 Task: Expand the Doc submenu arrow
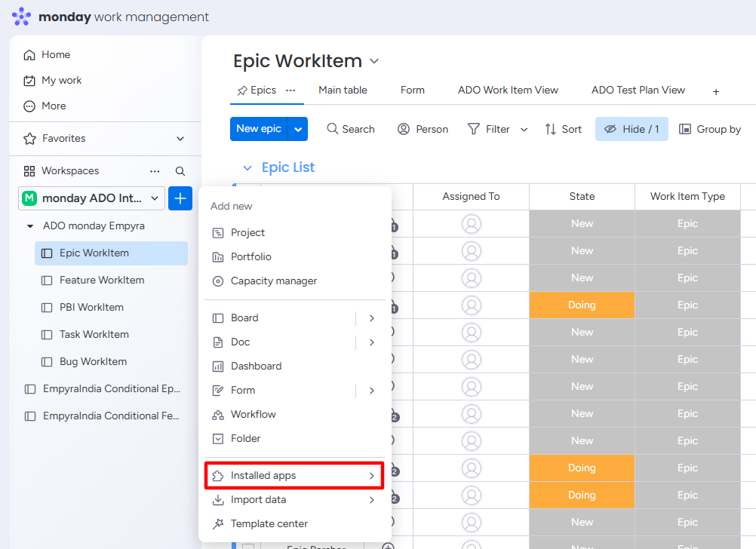(372, 342)
